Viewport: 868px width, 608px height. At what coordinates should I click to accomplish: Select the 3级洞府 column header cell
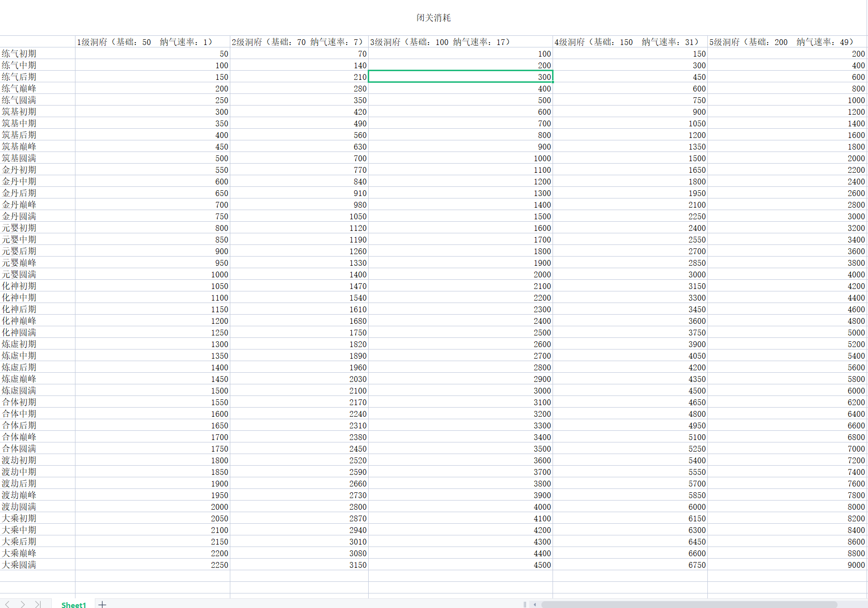click(x=461, y=42)
